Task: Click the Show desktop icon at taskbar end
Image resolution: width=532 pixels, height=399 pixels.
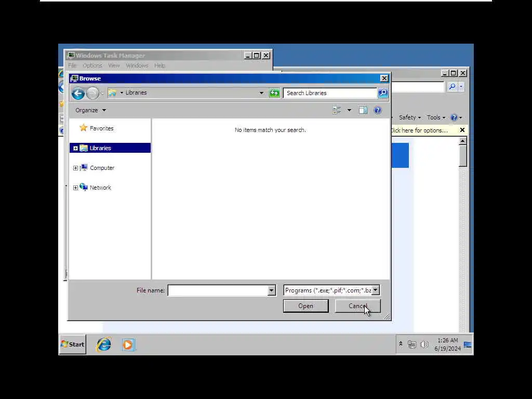Action: (468, 345)
